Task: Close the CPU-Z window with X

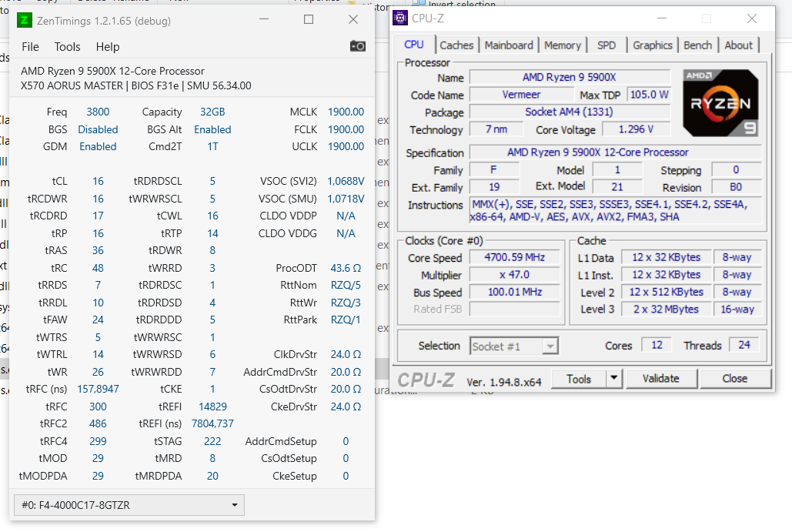Action: (x=751, y=18)
